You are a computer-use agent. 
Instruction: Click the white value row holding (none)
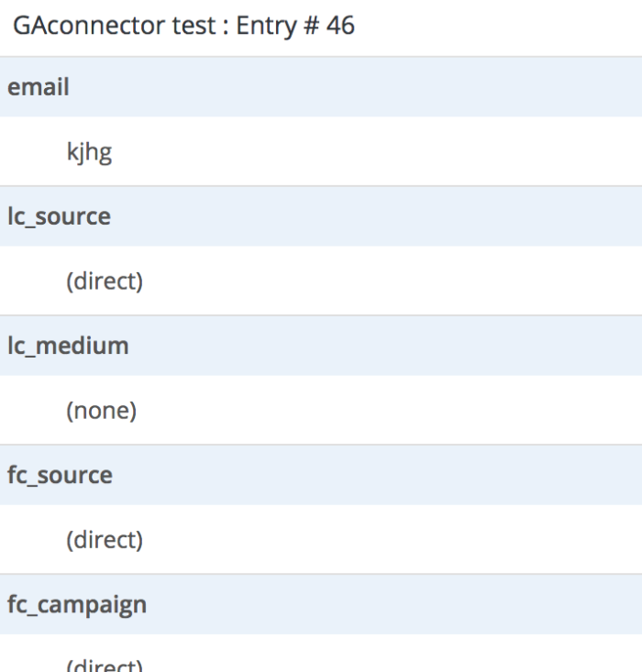click(367, 412)
